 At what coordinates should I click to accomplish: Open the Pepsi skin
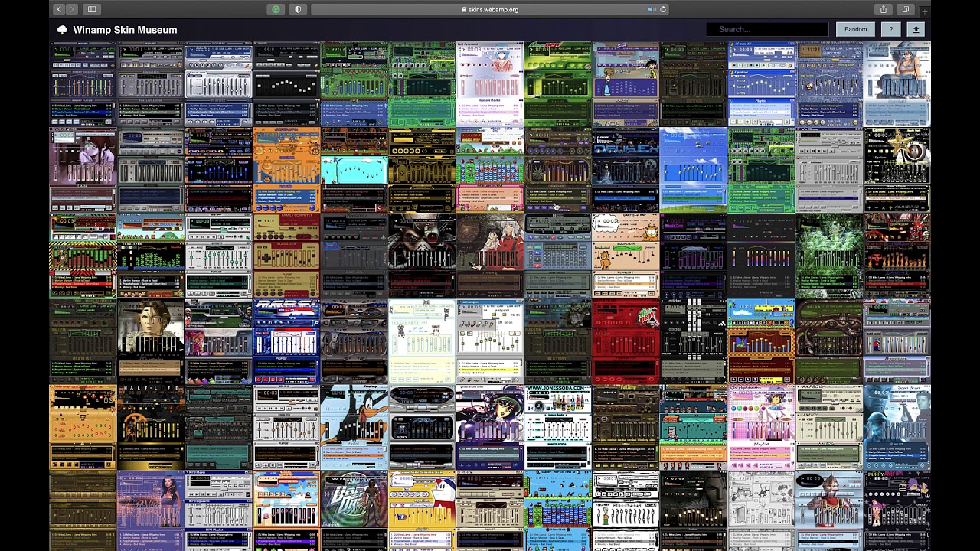[286, 341]
